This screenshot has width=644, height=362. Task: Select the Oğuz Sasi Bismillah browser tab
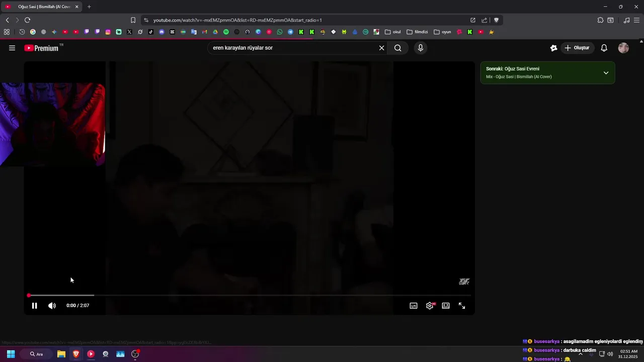(x=41, y=7)
